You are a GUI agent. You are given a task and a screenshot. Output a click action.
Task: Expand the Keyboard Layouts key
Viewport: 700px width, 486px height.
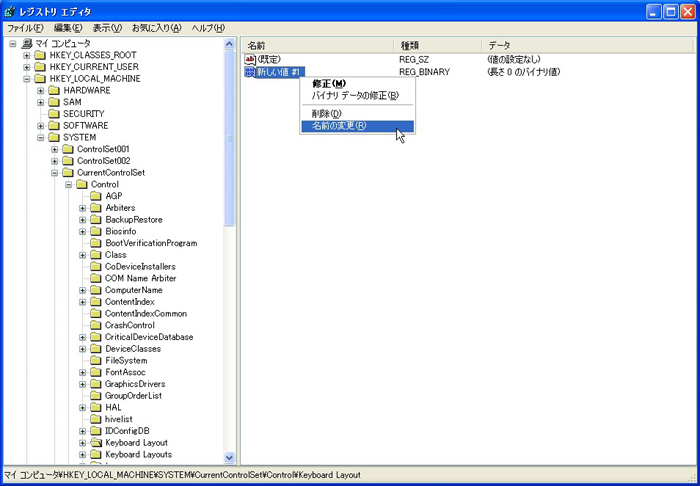tap(83, 455)
